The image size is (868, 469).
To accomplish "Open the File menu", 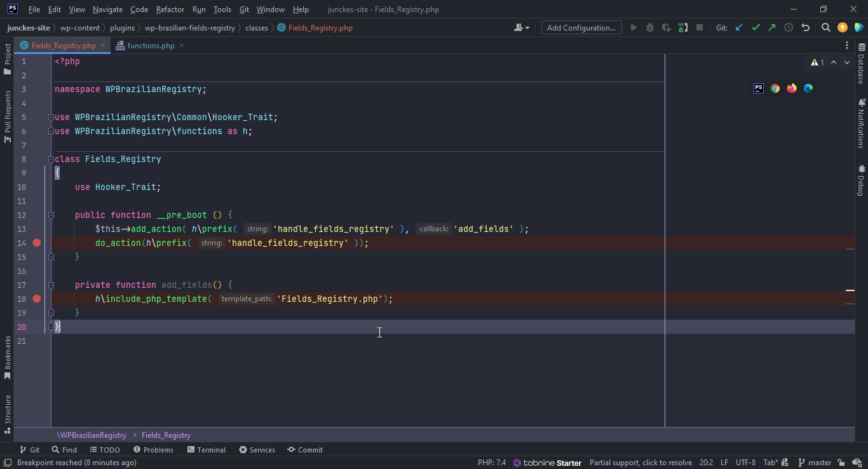I will click(34, 10).
